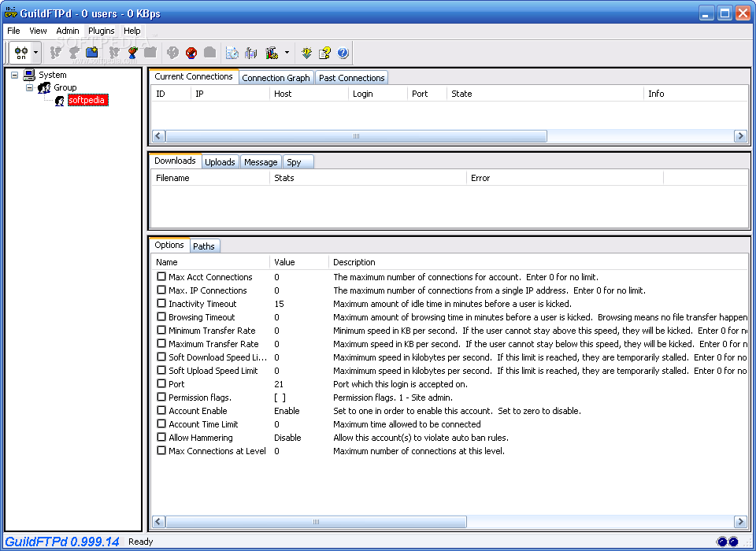Collapse the System tree node
Image resolution: width=756 pixels, height=551 pixels.
(x=14, y=75)
